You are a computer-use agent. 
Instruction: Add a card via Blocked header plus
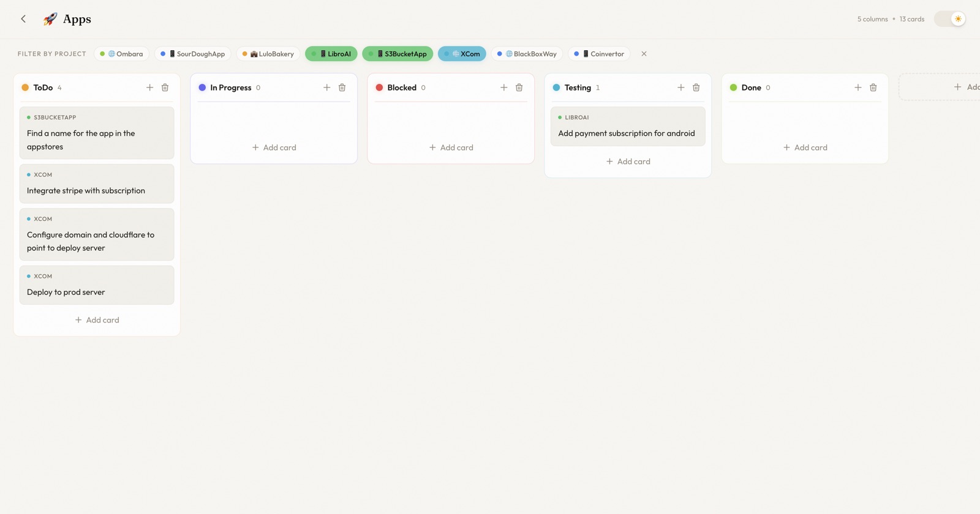coord(503,88)
